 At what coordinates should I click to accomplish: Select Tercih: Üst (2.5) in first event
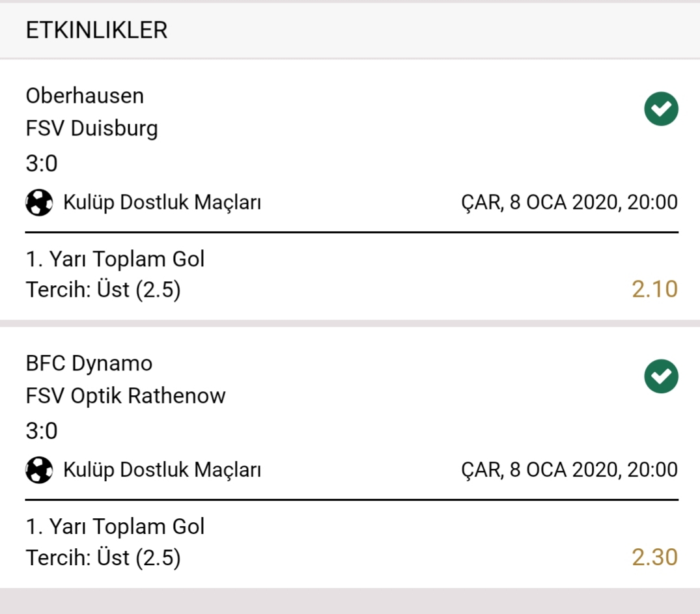click(103, 290)
